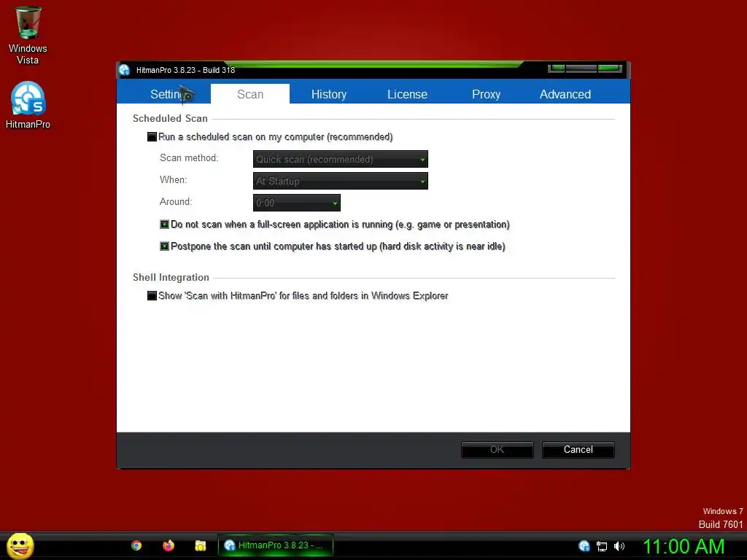This screenshot has height=560, width=747.
Task: Switch to the HitmanPro 3.8.23 taskbar button
Action: [x=275, y=545]
